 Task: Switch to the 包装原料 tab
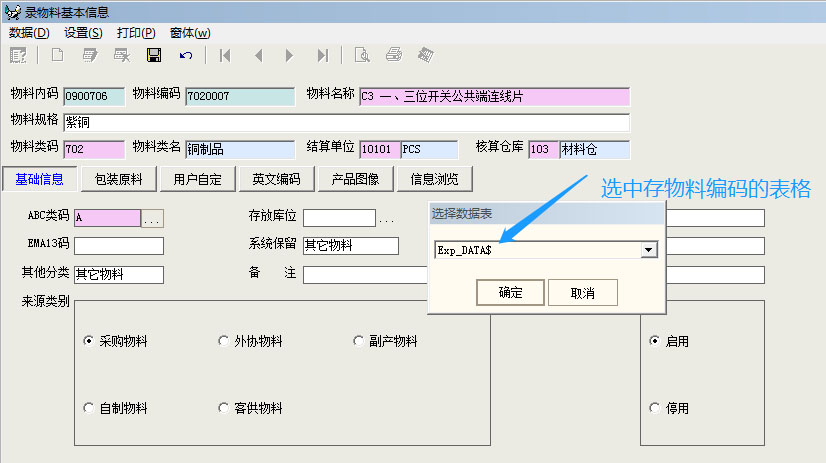click(118, 180)
